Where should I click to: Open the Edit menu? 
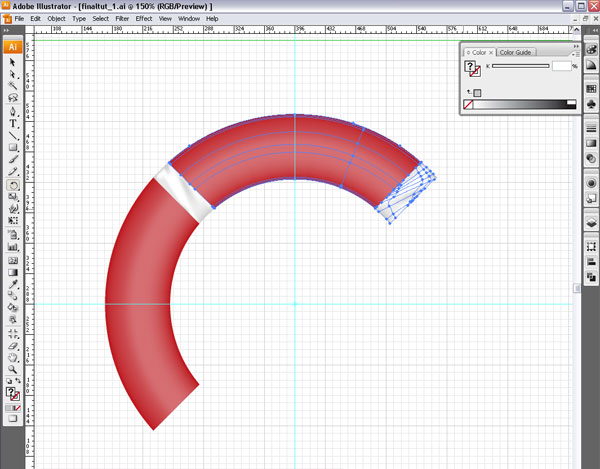click(36, 18)
